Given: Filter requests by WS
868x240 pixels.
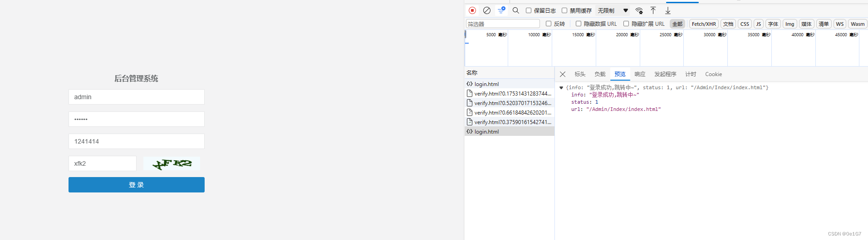Looking at the screenshot, I should pos(840,24).
